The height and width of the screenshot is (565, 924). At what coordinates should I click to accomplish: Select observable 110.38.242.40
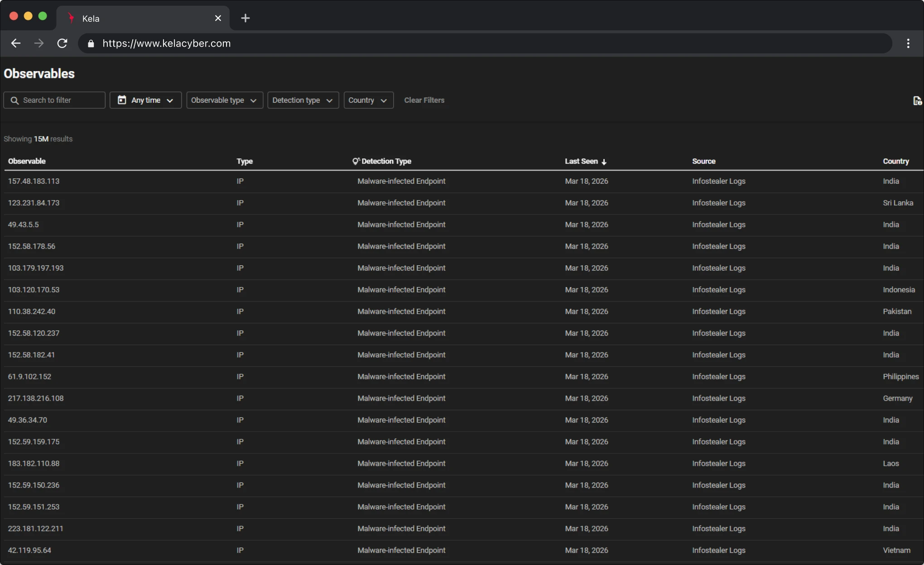[31, 311]
